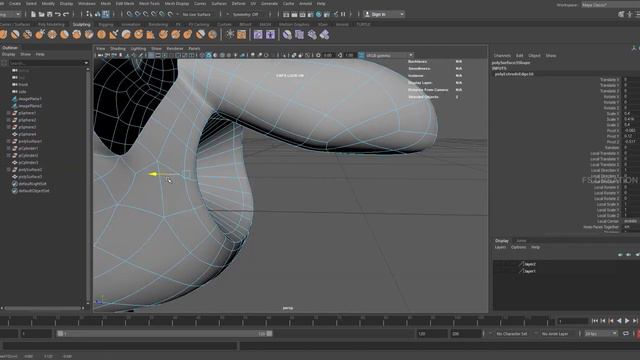The width and height of the screenshot is (640, 360).
Task: Click the Outliner search field
Action: point(47,63)
